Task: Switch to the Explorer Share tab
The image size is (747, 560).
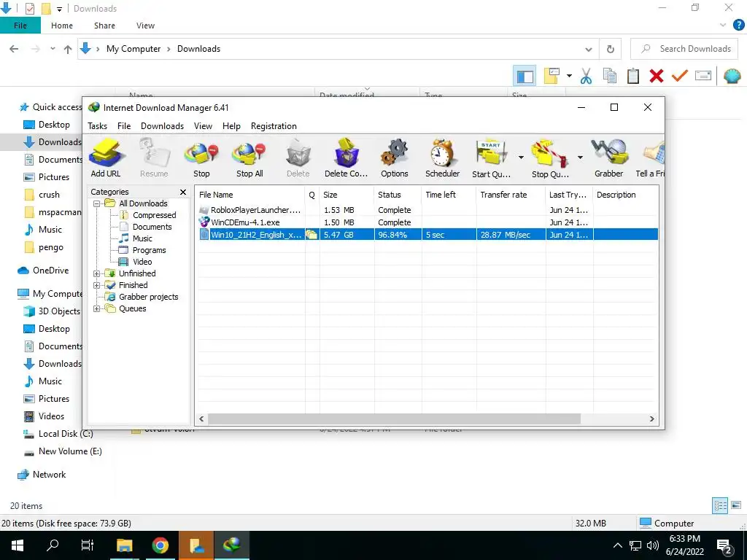Action: click(x=104, y=26)
